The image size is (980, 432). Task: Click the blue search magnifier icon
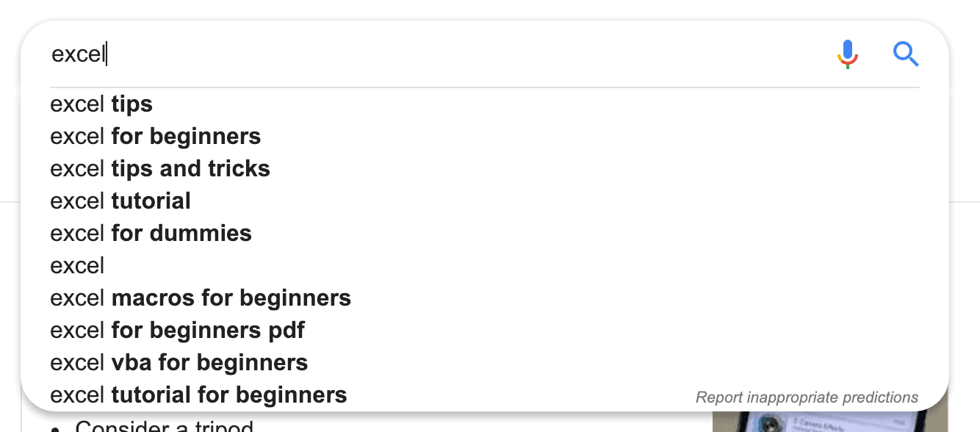[906, 54]
